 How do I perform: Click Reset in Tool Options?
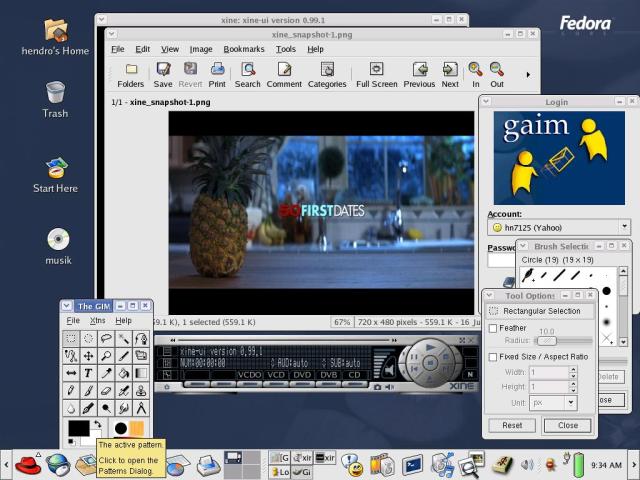click(x=512, y=425)
